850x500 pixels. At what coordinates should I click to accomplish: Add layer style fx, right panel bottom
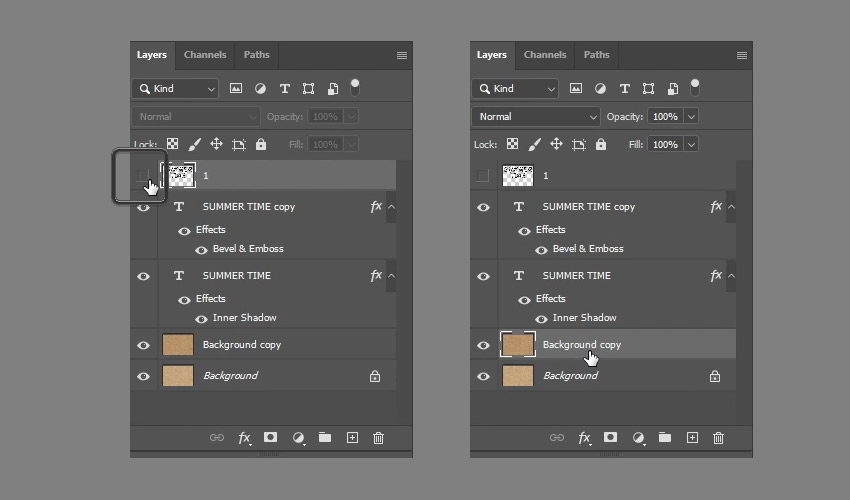(x=584, y=438)
